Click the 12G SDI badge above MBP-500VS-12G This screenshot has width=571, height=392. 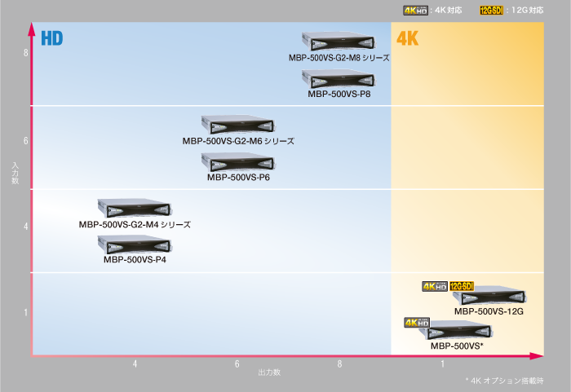tap(462, 286)
